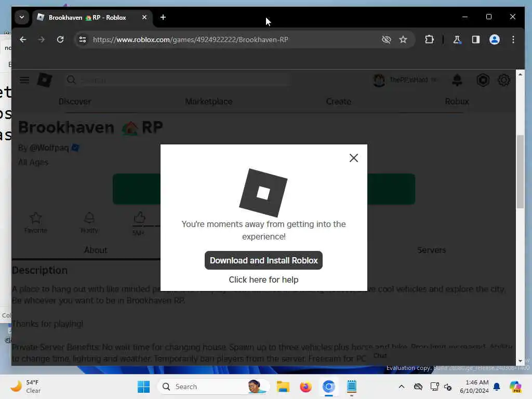
Task: Open the Robux balance icon
Action: [483, 80]
